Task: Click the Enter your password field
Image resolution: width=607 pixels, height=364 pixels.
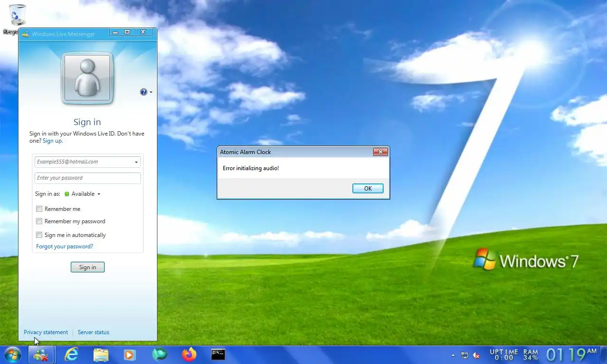Action: [x=88, y=178]
